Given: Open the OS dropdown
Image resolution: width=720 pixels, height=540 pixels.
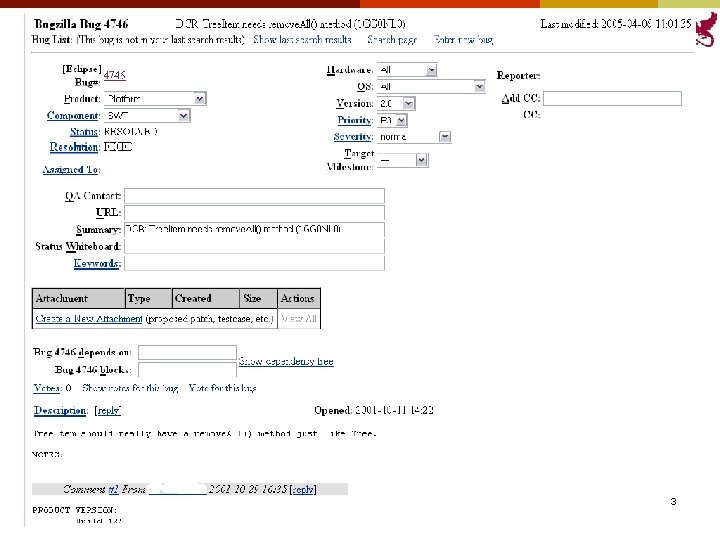Looking at the screenshot, I should coord(431,86).
